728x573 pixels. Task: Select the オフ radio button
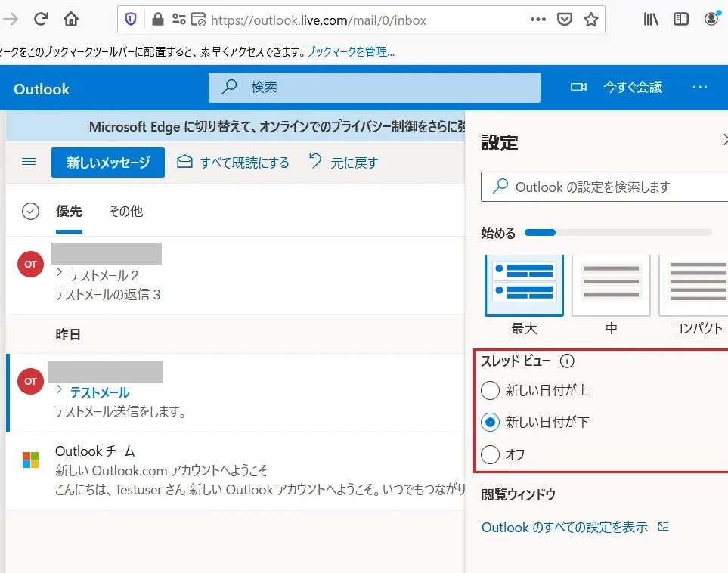pos(491,454)
